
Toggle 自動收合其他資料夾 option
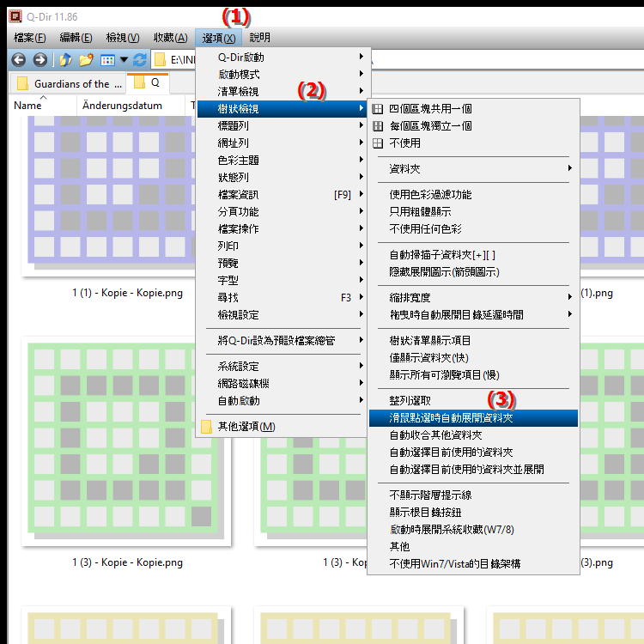click(x=473, y=435)
